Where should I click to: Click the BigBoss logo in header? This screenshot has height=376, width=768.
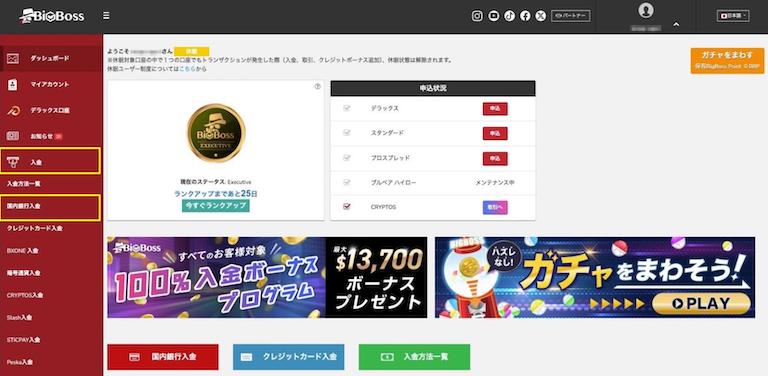[x=52, y=16]
